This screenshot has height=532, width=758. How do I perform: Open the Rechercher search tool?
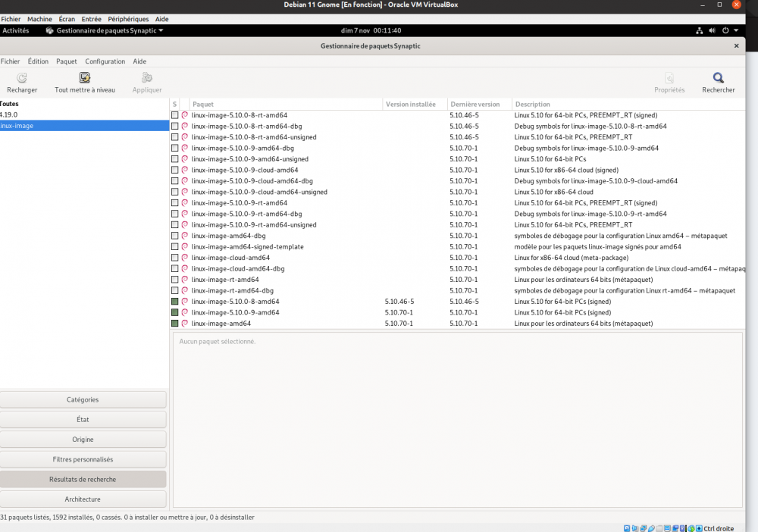(x=718, y=77)
